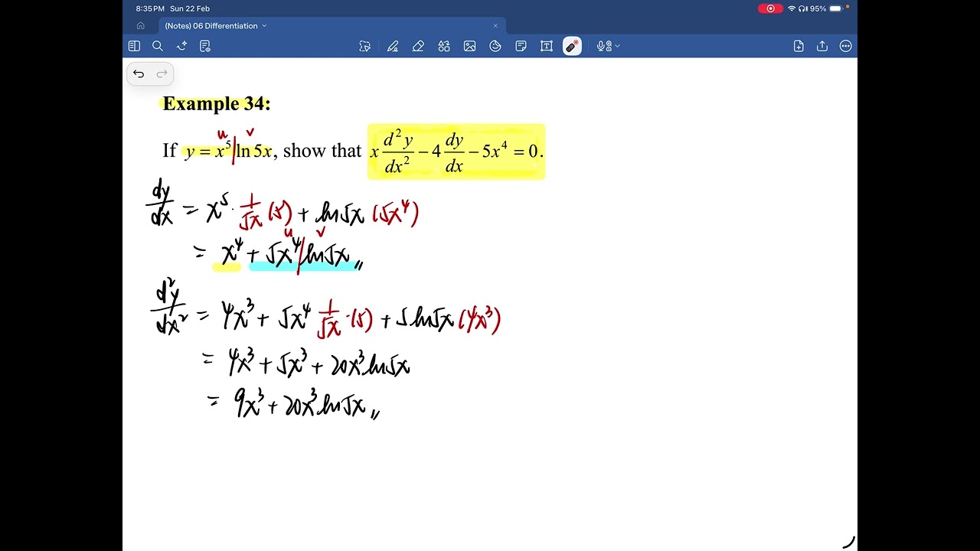The image size is (980, 551).
Task: Redo the last undone stroke
Action: [162, 74]
